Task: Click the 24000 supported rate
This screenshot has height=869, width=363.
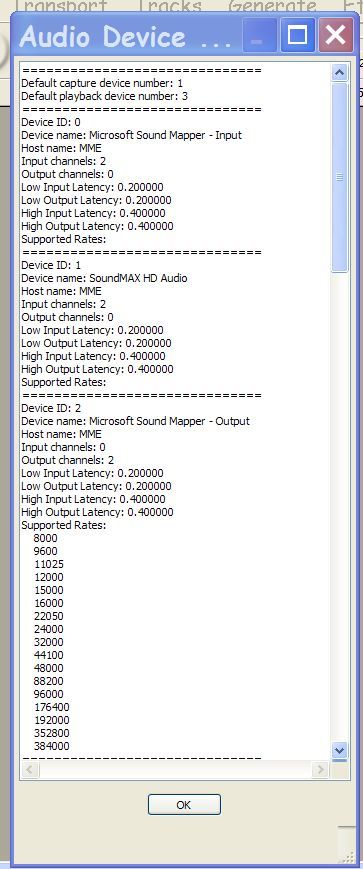Action: point(49,629)
